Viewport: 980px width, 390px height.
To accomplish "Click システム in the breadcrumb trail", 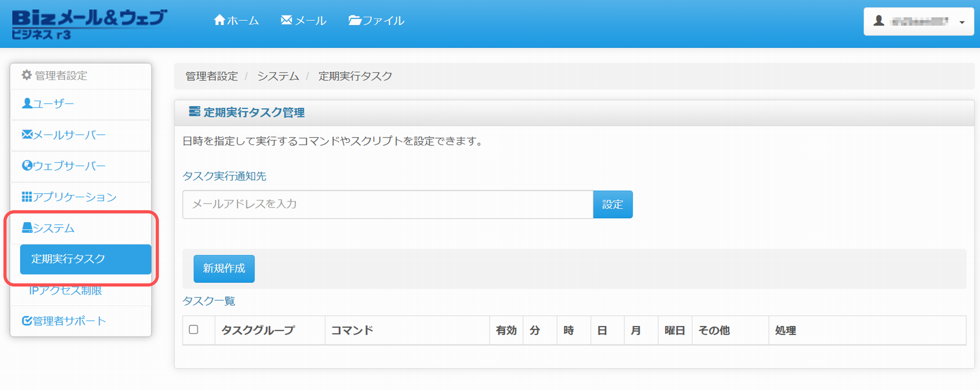I will [x=278, y=76].
